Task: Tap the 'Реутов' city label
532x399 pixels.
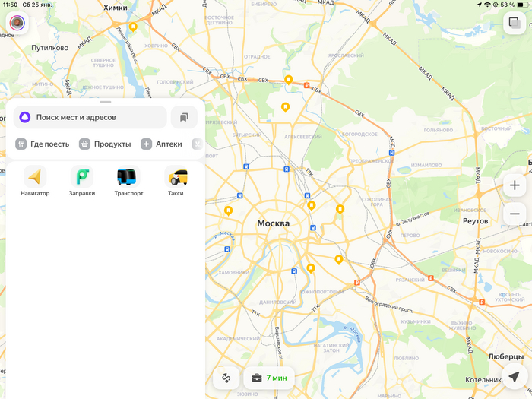Action: 475,221
